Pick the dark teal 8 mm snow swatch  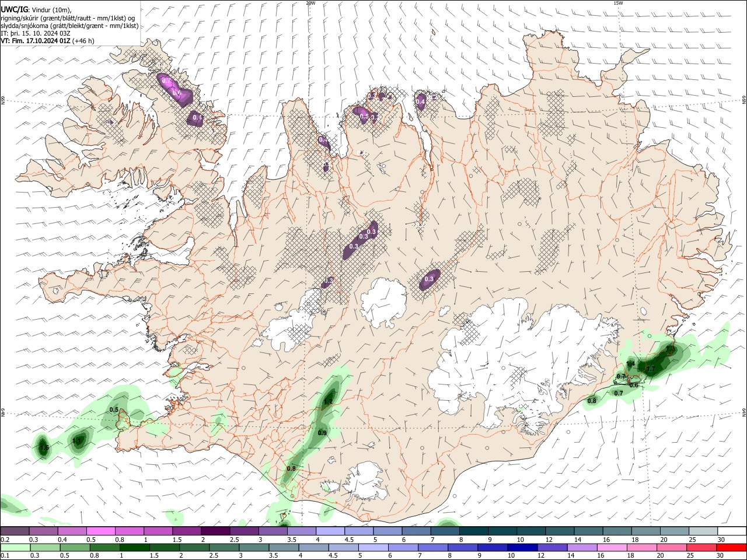[474, 531]
